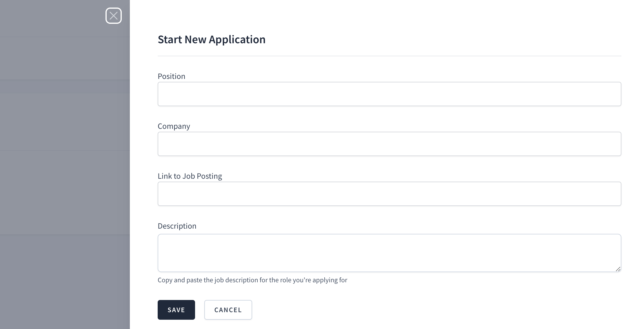Close the Start New Application panel
The image size is (644, 329).
coord(114,16)
